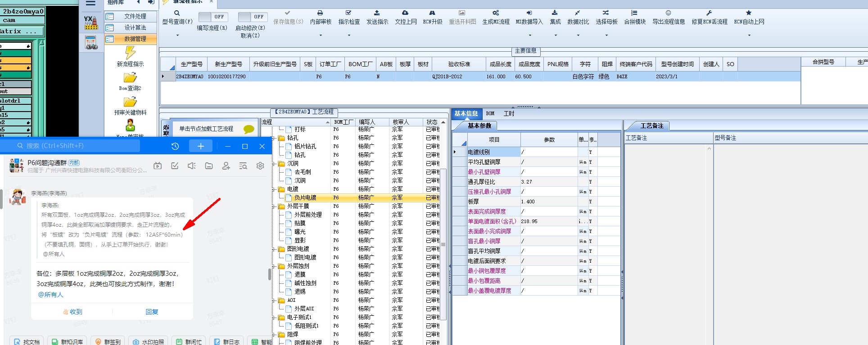Click the 内部审核 printer icon

320,13
